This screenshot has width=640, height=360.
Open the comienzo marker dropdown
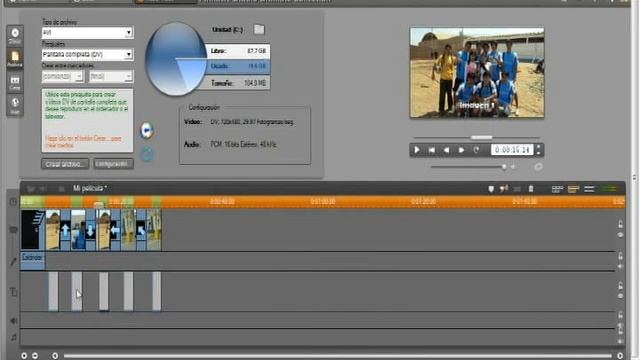[63, 76]
